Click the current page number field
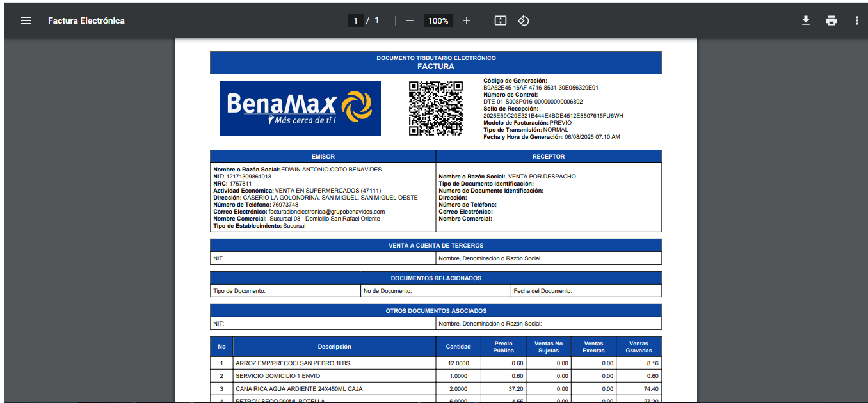The image size is (868, 403). pyautogui.click(x=356, y=20)
